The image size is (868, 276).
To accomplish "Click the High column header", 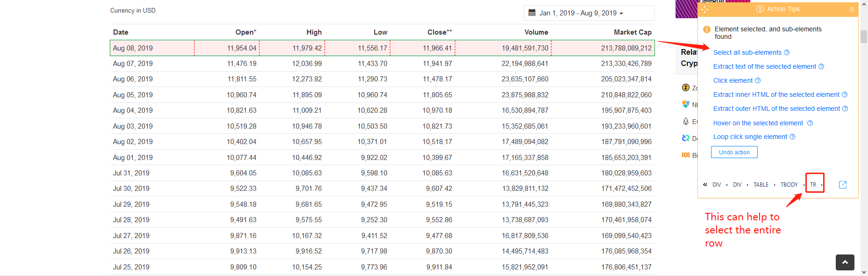I will click(314, 32).
